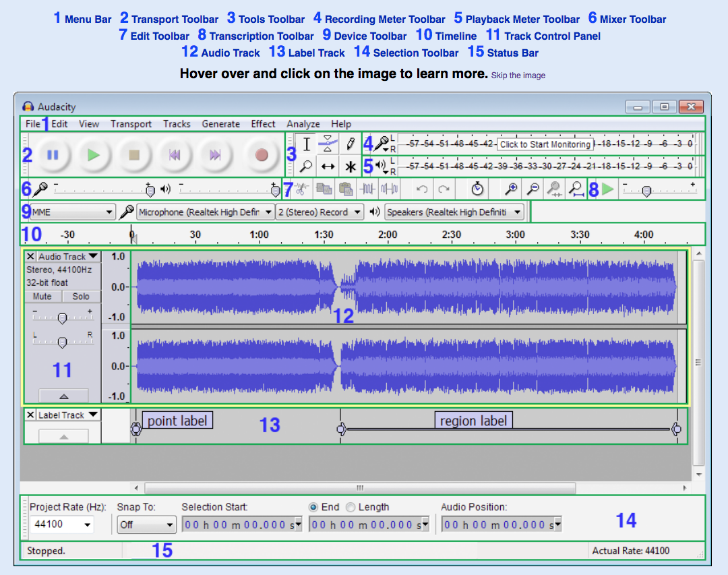Choose the Time Shift tool
This screenshot has width=728, height=575.
point(328,166)
